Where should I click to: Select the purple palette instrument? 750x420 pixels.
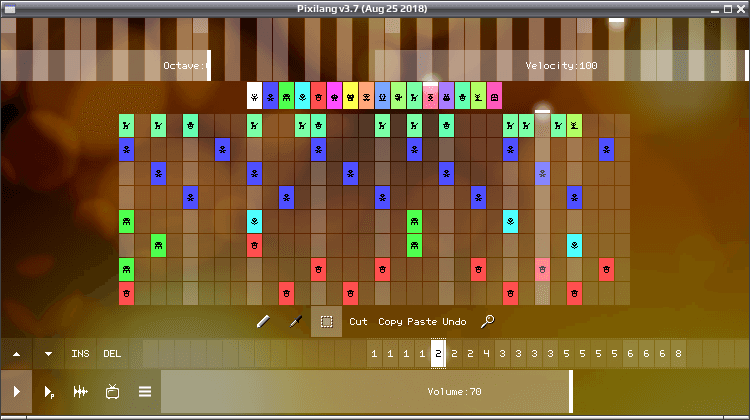(447, 97)
